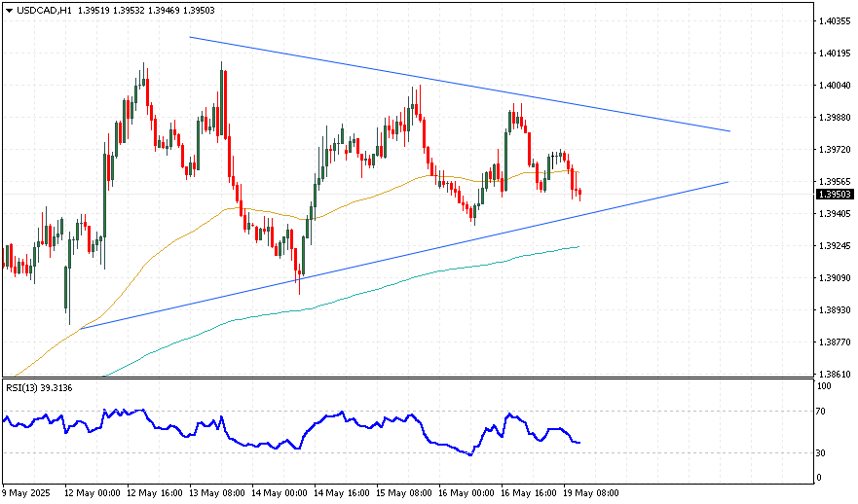858x504 pixels.
Task: Click the RSI(13) 39.3136 indicator label
Action: [39, 387]
